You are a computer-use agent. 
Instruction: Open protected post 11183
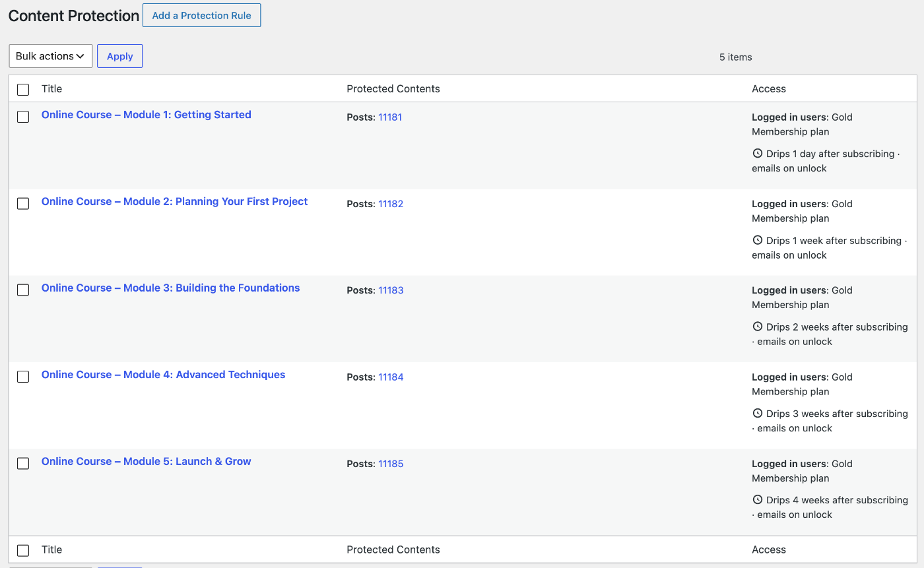pos(391,290)
